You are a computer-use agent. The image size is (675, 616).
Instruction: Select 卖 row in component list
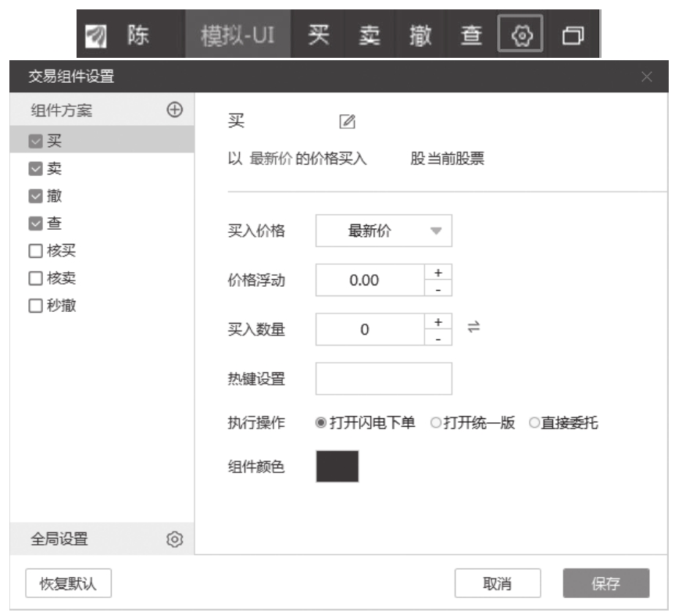click(x=102, y=168)
